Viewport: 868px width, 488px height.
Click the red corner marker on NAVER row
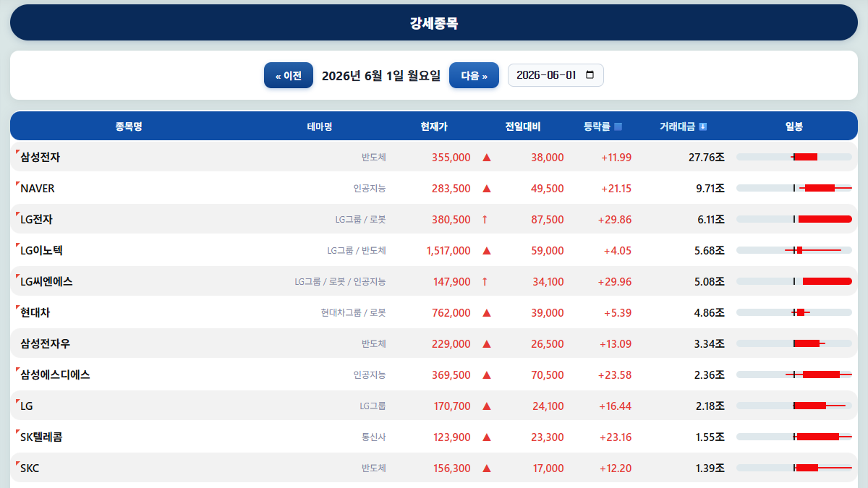(17, 184)
